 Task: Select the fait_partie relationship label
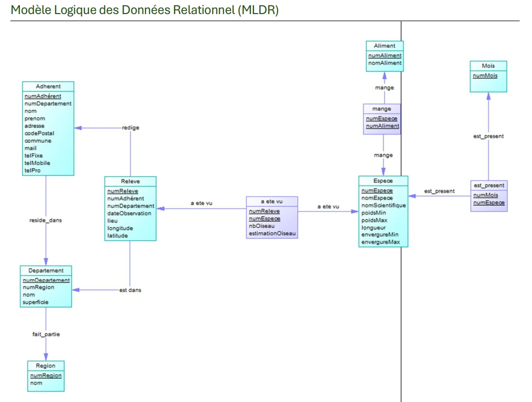coord(46,334)
